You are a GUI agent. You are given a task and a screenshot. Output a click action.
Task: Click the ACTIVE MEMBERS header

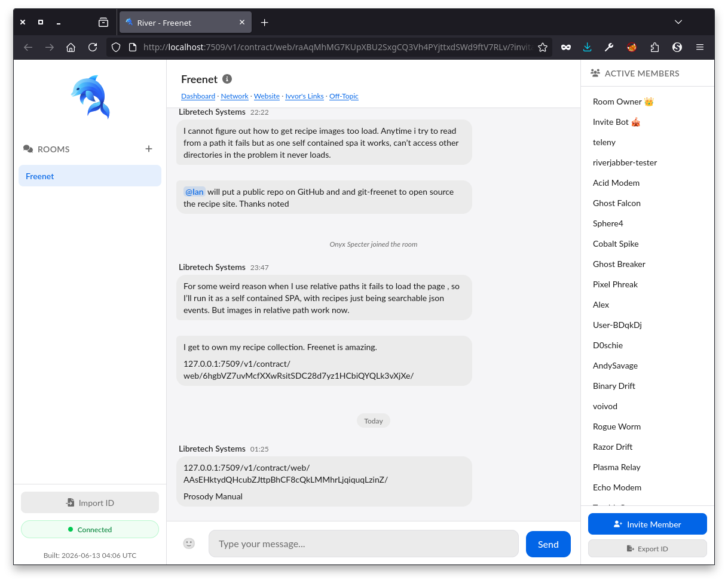click(635, 73)
